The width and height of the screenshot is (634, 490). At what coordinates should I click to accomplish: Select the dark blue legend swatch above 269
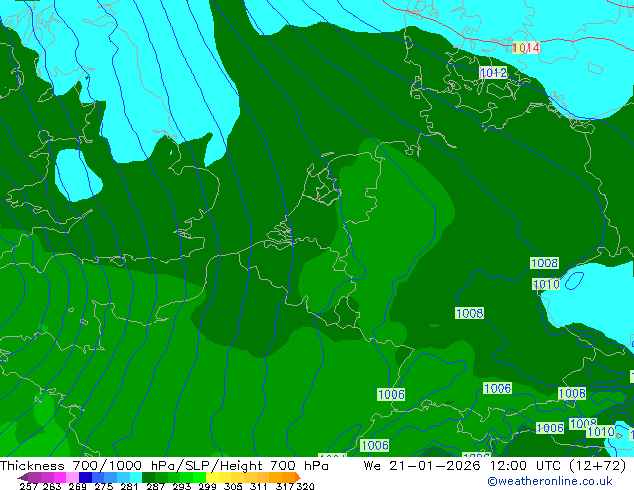85,477
